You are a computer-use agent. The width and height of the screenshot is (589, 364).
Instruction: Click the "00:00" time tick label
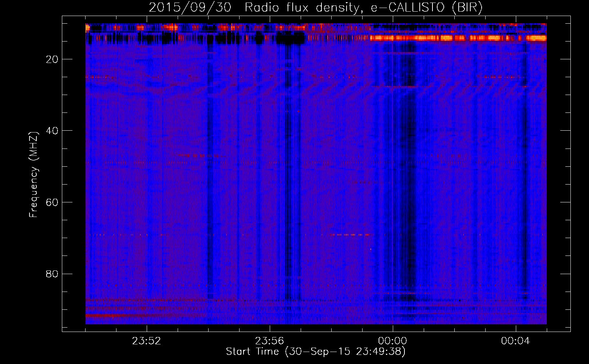[392, 341]
